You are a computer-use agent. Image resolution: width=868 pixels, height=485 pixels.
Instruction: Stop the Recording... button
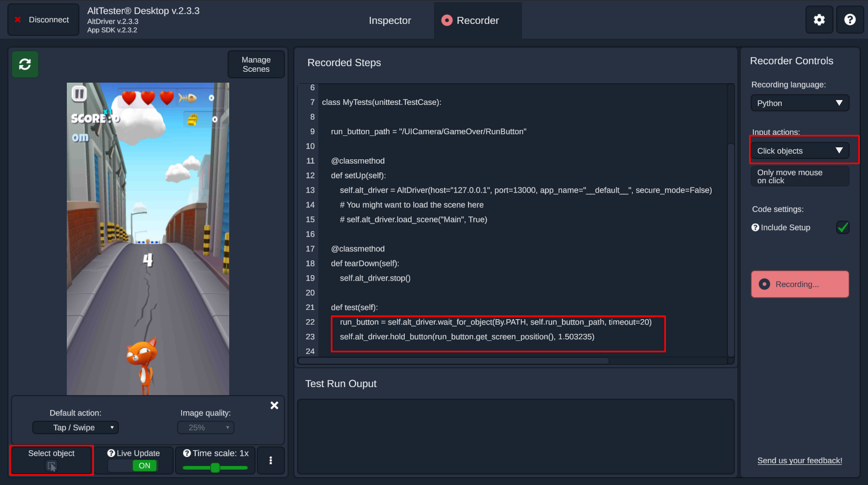pos(800,284)
